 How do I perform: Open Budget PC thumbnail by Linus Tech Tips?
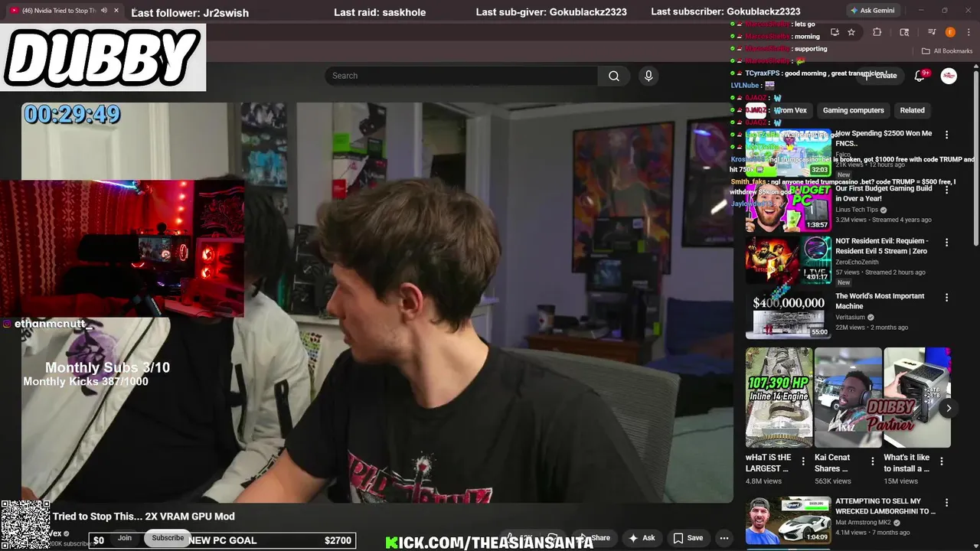point(789,207)
